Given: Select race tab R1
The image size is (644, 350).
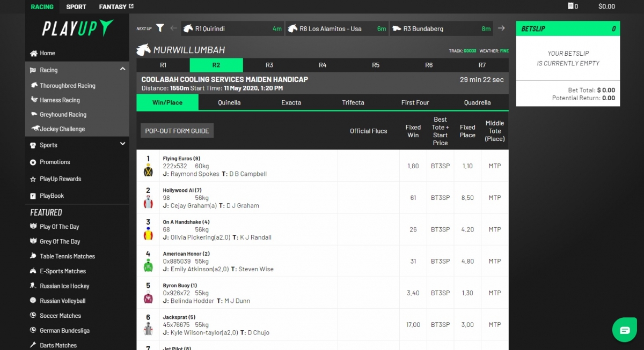Looking at the screenshot, I should (x=163, y=65).
